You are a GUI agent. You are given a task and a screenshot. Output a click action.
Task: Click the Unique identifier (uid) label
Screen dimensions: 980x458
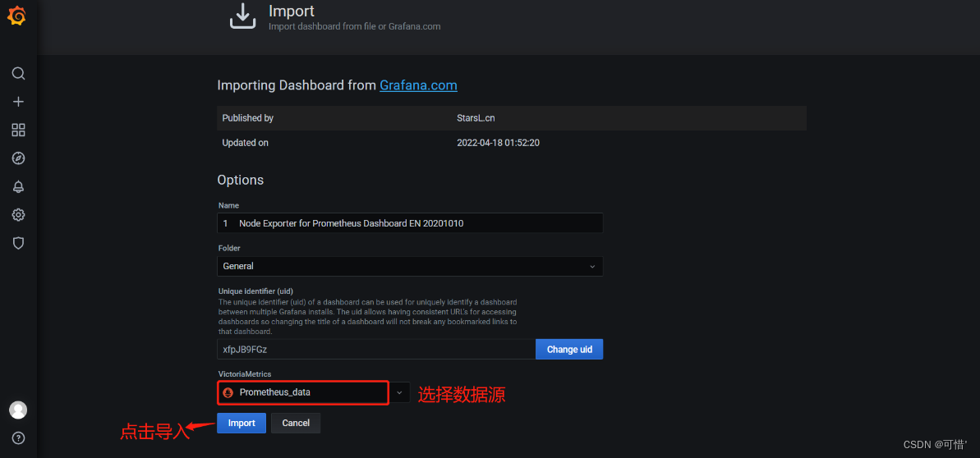(255, 291)
